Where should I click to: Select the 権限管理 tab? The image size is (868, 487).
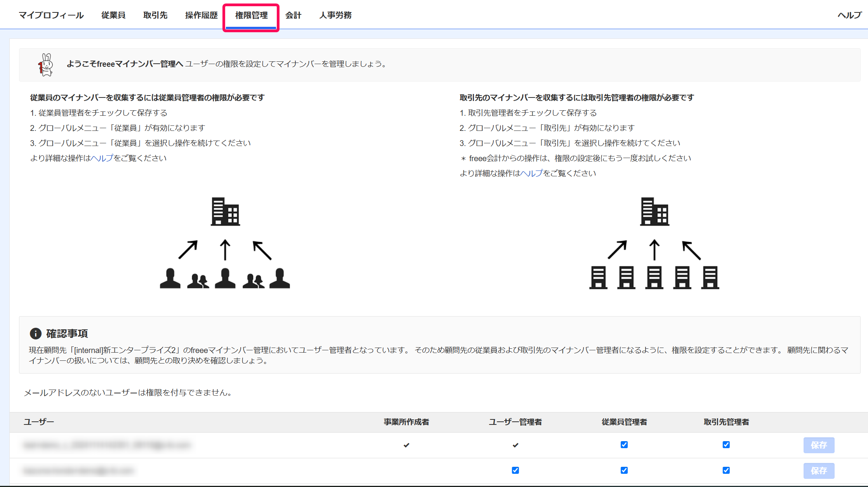click(x=251, y=15)
